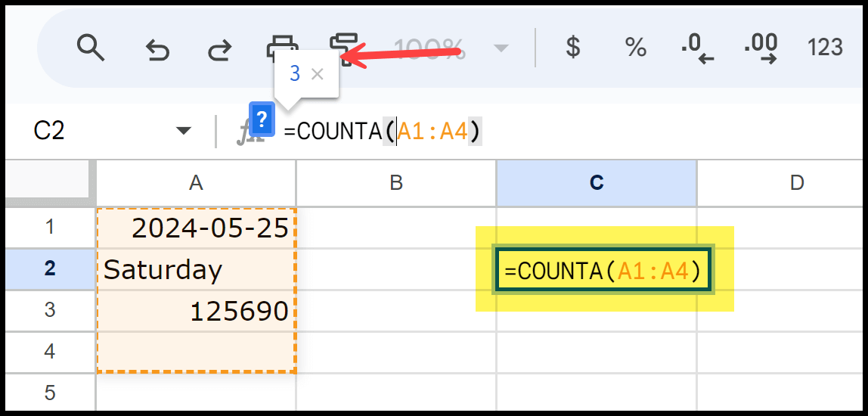Undo the last action

pos(157,50)
